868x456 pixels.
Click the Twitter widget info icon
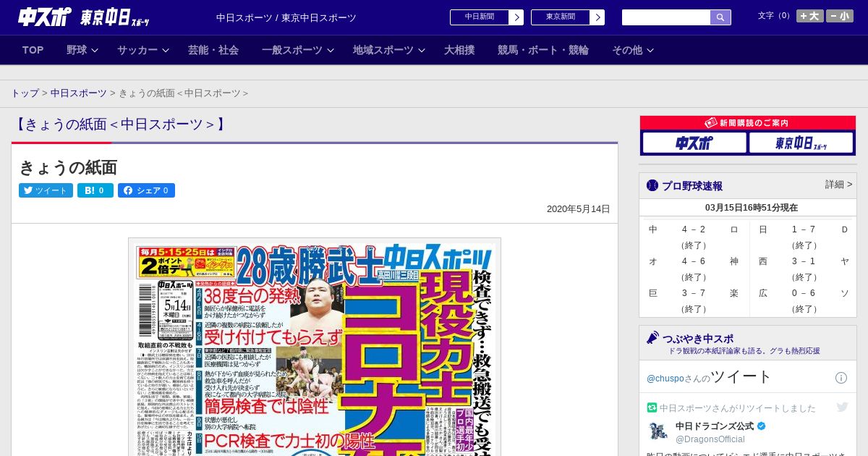(x=841, y=378)
